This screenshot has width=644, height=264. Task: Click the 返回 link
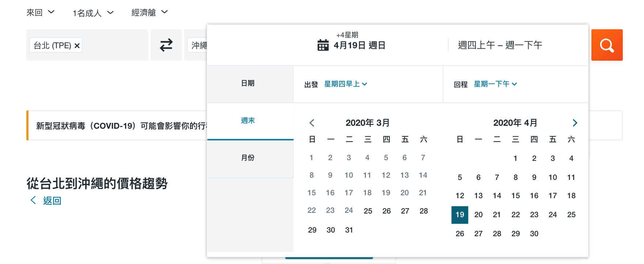click(52, 201)
